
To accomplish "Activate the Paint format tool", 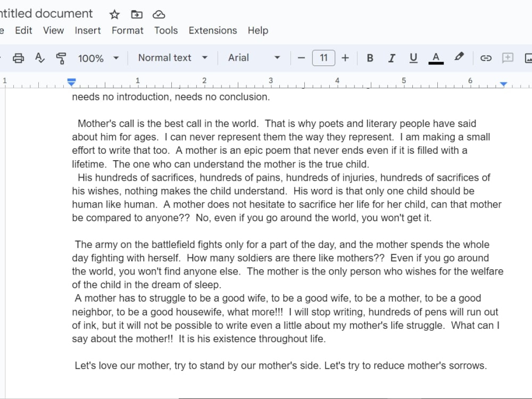I will coord(61,58).
